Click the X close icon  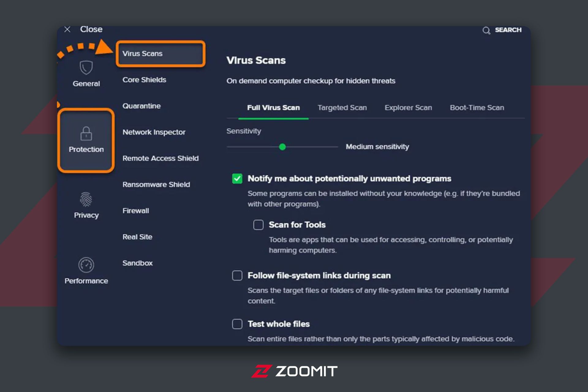pyautogui.click(x=67, y=29)
